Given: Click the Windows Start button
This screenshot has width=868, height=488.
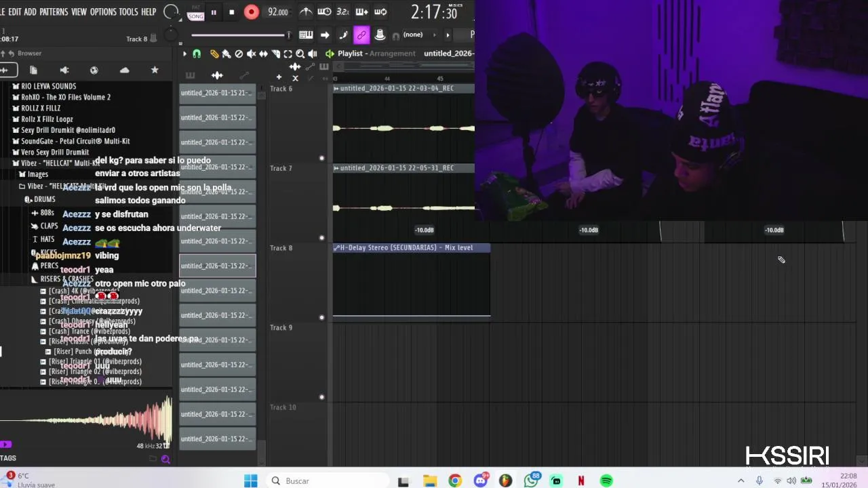Looking at the screenshot, I should tap(250, 481).
